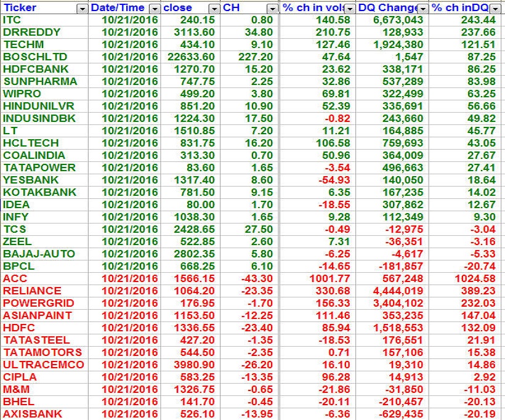This screenshot has width=505, height=420.
Task: Expand the close column filter arrow
Action: (x=214, y=9)
